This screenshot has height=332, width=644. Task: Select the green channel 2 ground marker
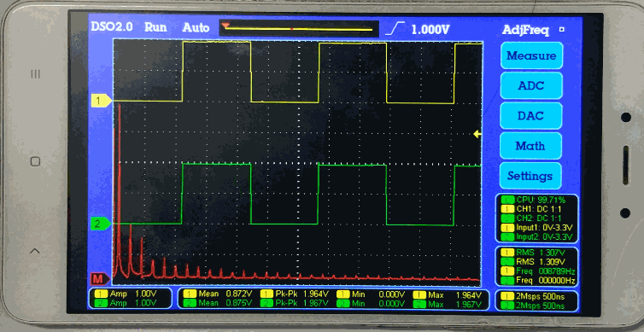101,224
